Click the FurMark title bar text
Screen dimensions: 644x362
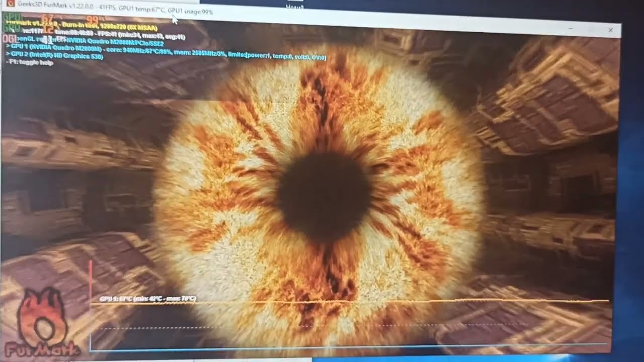tap(115, 7)
